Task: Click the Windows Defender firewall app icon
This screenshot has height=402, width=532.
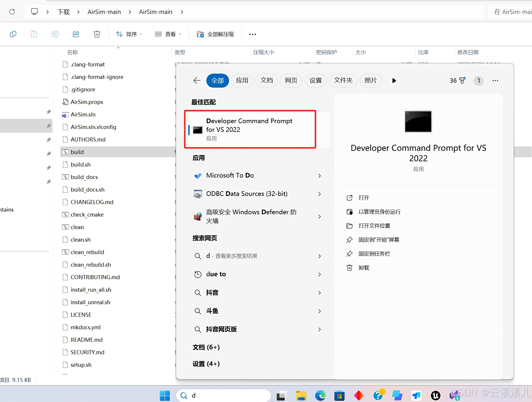Action: 198,216
